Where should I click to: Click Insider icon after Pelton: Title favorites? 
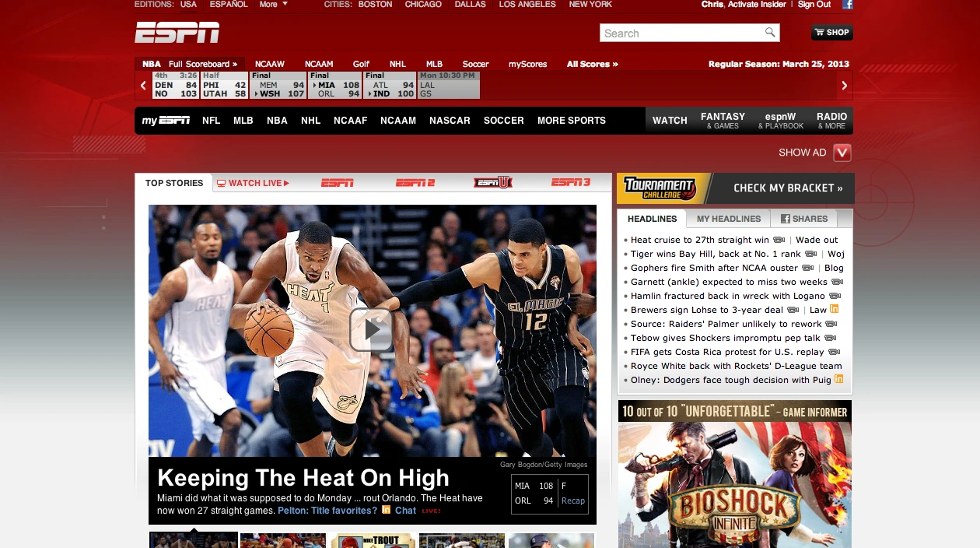point(386,510)
